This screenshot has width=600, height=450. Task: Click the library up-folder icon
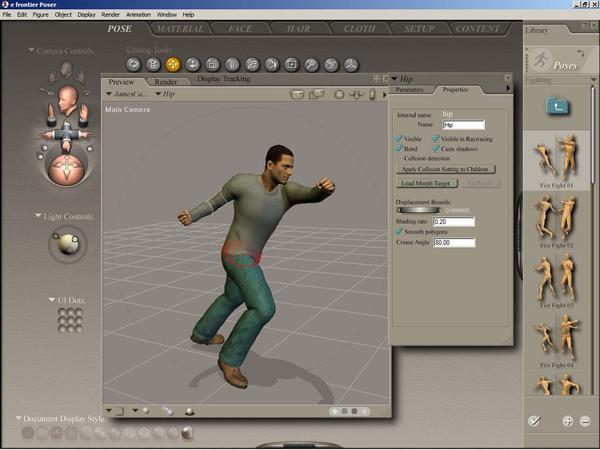coord(558,105)
